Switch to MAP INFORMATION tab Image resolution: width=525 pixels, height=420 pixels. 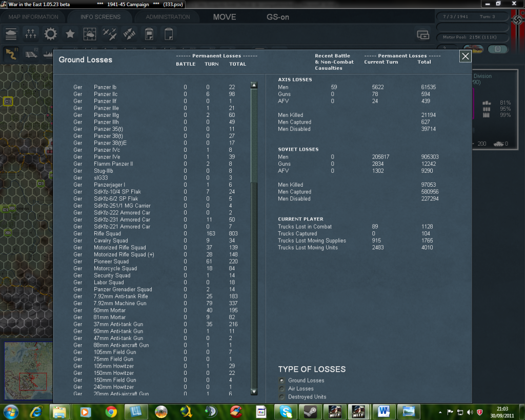pos(33,17)
